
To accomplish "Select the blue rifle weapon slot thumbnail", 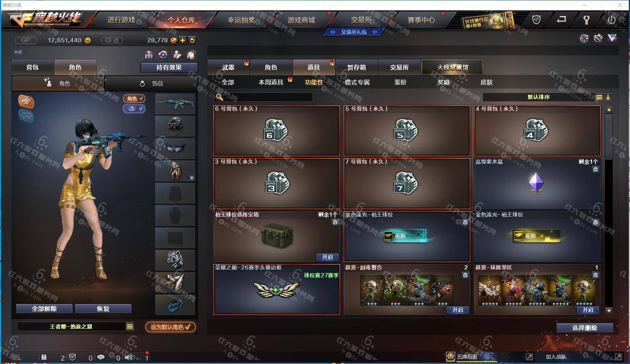I will click(x=175, y=104).
